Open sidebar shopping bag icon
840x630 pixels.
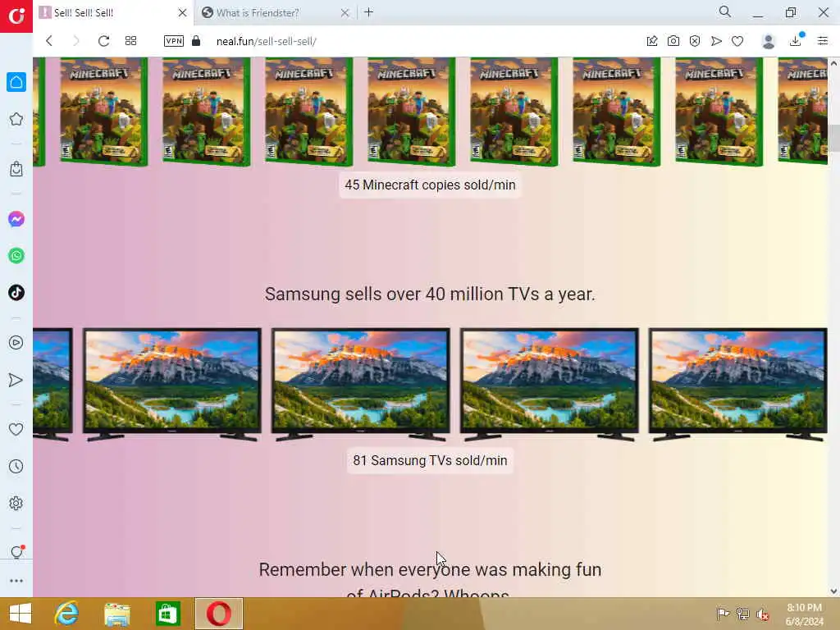coord(16,169)
